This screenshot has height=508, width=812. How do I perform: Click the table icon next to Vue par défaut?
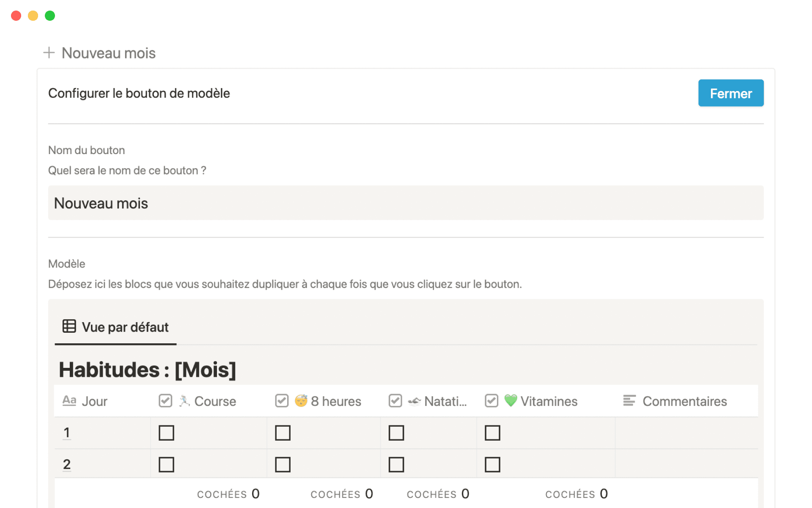69,326
